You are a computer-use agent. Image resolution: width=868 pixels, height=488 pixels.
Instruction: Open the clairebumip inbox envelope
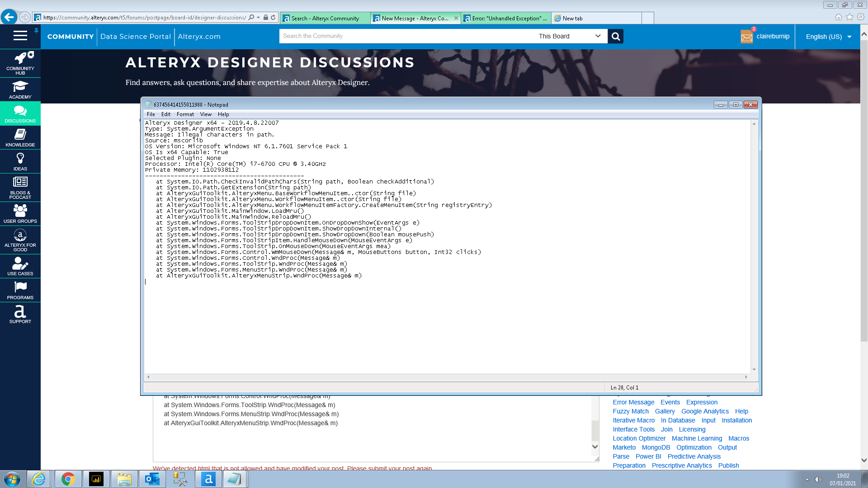(747, 36)
